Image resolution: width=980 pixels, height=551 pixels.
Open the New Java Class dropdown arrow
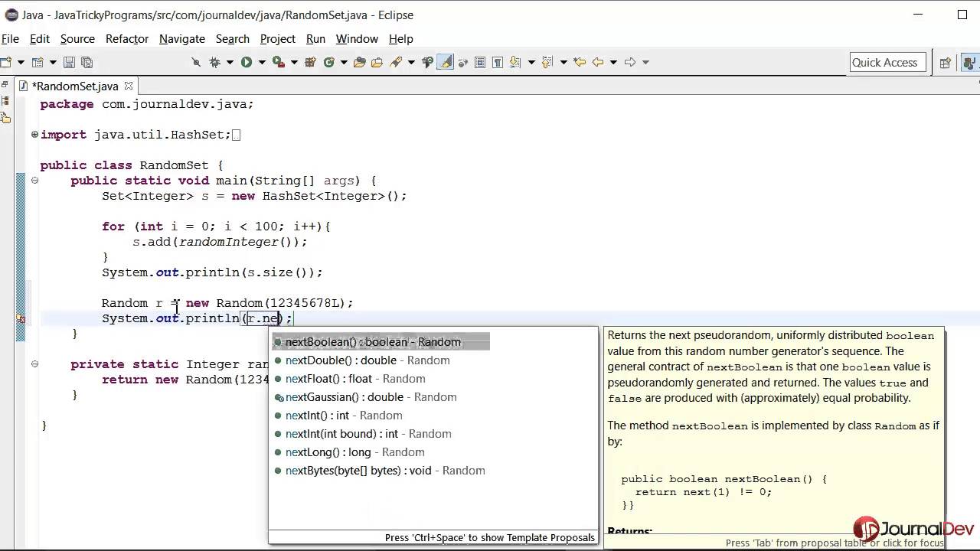(344, 62)
